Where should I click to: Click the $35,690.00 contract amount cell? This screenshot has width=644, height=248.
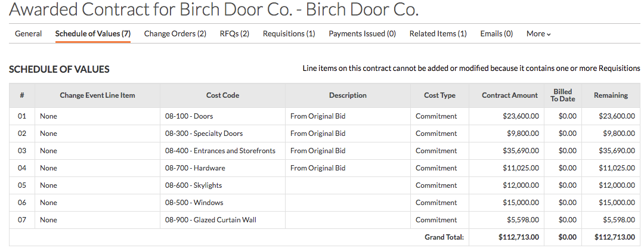tap(506, 151)
